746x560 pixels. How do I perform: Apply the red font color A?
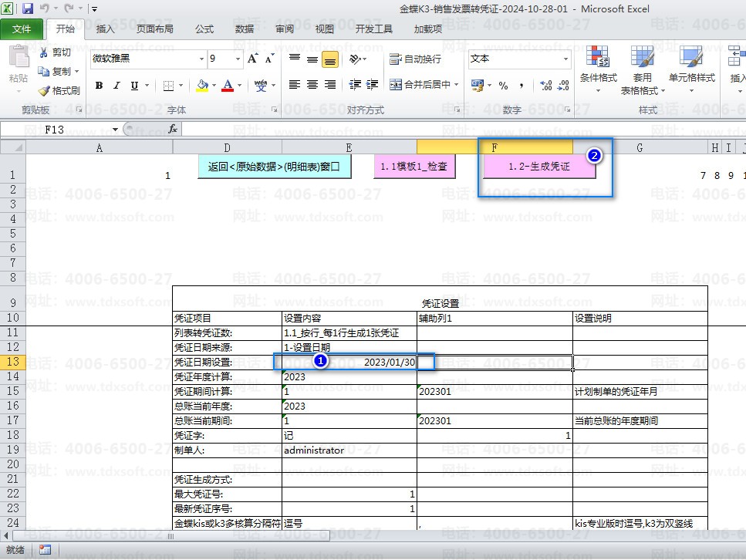228,85
